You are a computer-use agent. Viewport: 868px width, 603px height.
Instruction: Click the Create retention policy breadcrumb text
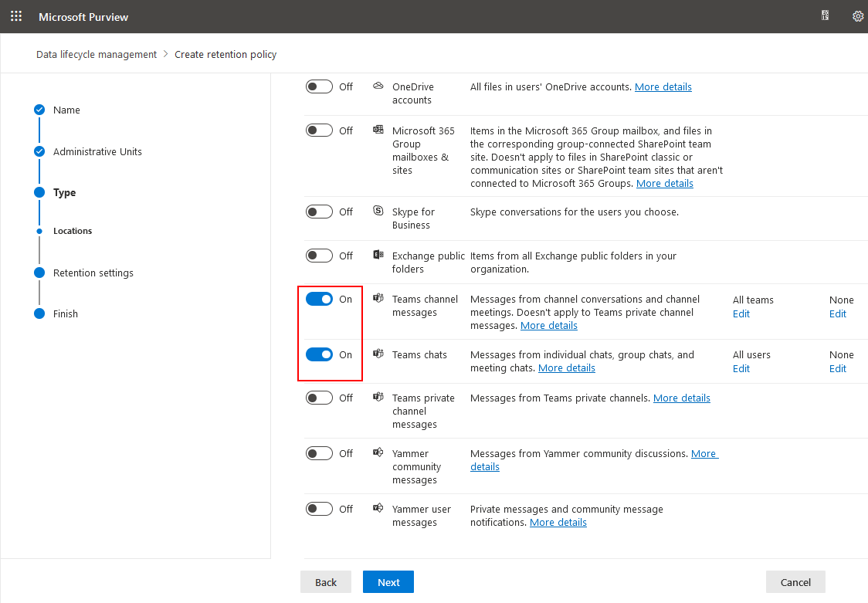coord(225,54)
